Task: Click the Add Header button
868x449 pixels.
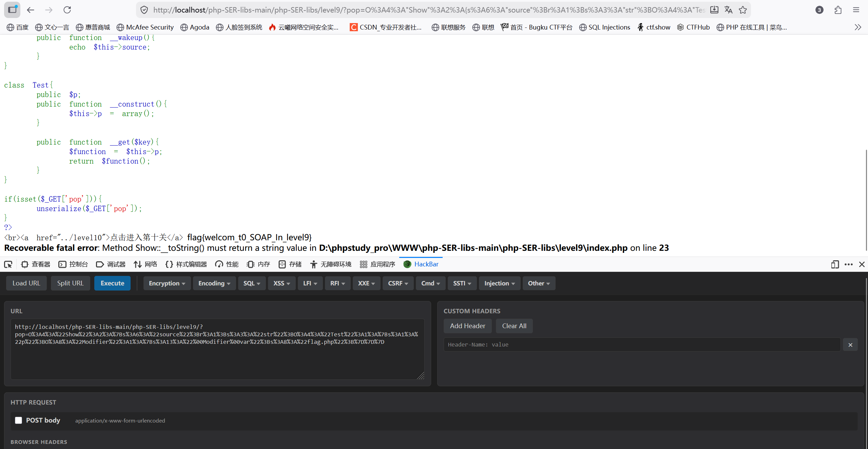Action: (467, 326)
